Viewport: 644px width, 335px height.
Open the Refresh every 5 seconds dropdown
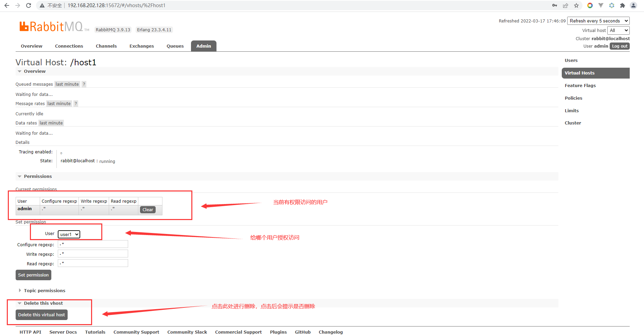(598, 21)
